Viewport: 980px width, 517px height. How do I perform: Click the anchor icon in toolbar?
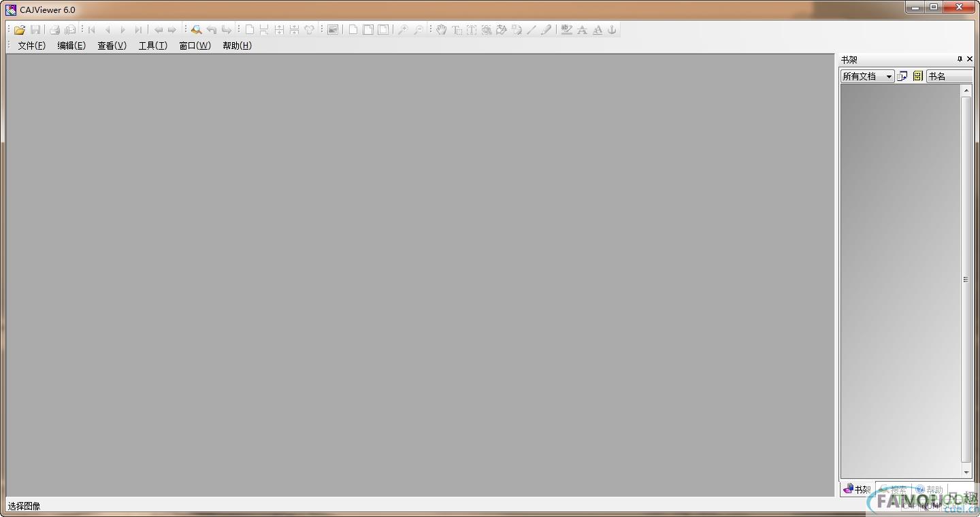coord(612,30)
